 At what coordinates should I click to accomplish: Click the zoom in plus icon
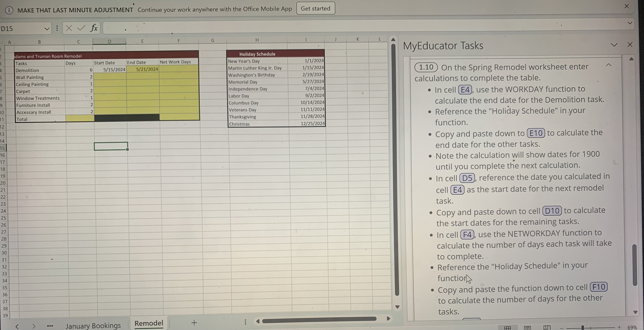[x=619, y=327]
